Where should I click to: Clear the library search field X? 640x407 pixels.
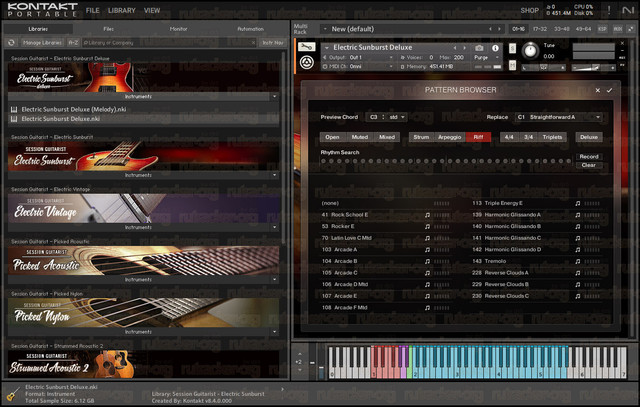(253, 42)
